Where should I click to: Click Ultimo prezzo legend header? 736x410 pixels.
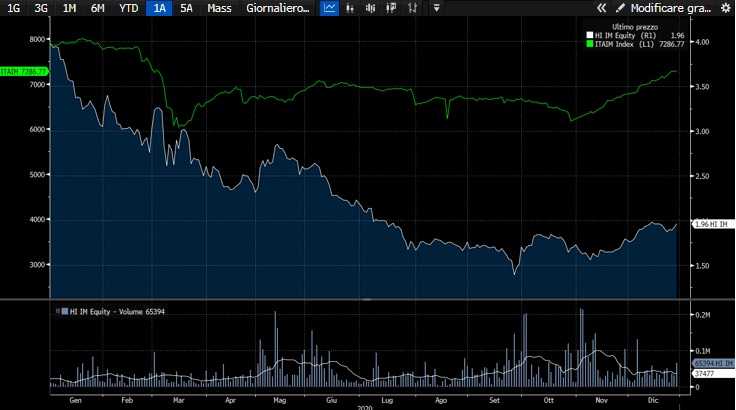pyautogui.click(x=635, y=27)
